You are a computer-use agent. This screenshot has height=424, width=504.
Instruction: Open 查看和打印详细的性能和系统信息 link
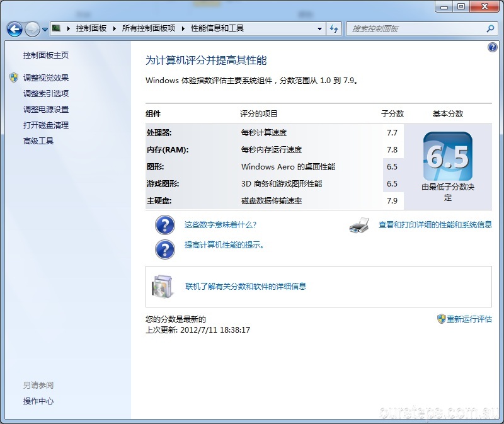pyautogui.click(x=435, y=224)
